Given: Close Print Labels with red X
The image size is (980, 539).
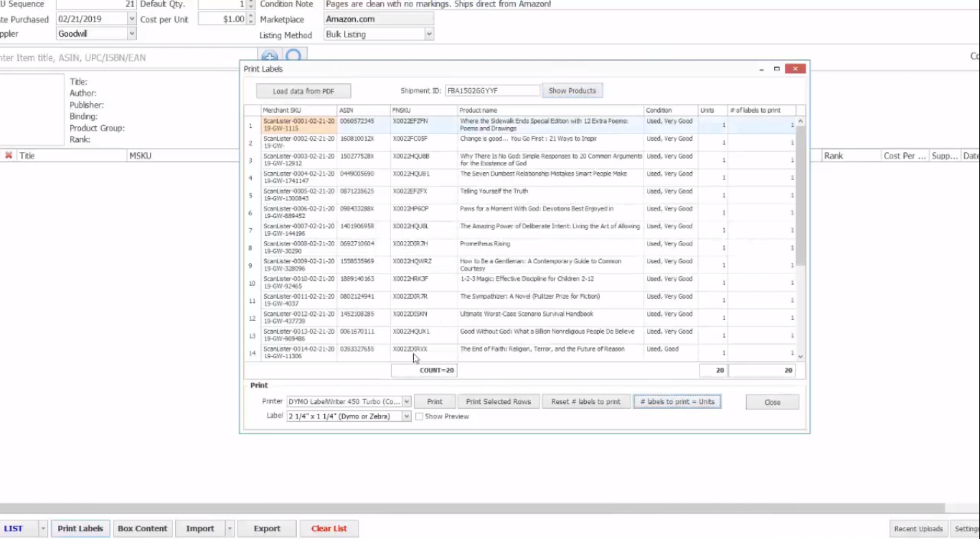Looking at the screenshot, I should click(795, 69).
